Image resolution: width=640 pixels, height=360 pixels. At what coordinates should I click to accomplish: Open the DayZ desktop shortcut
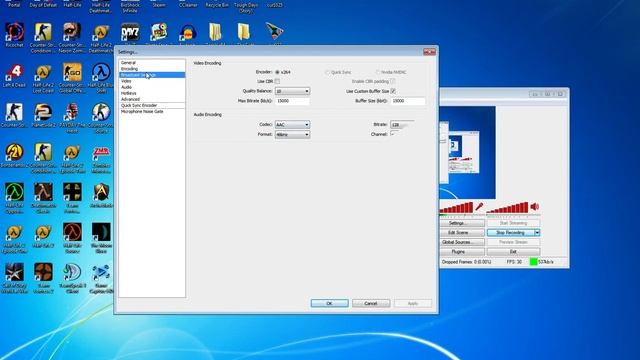(130, 33)
